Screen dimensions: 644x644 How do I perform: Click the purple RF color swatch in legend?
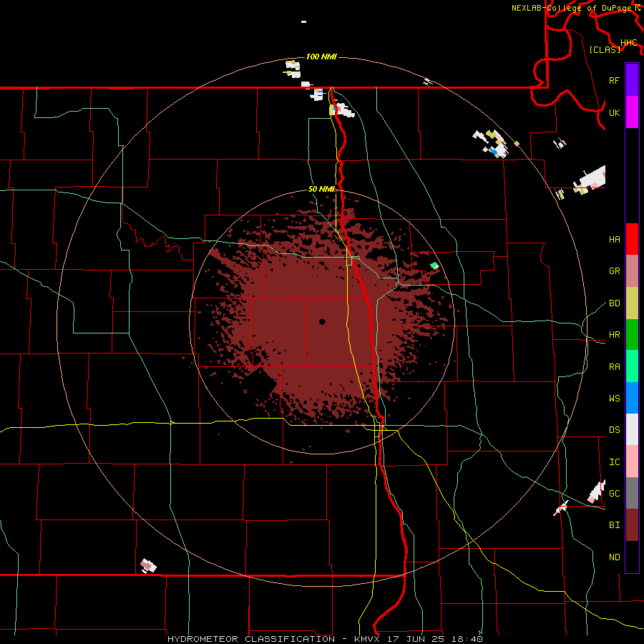coord(632,80)
